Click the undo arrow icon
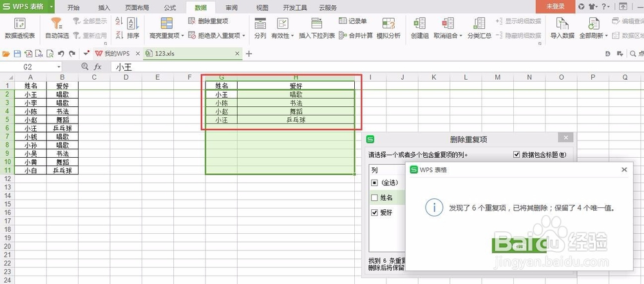 [61, 53]
